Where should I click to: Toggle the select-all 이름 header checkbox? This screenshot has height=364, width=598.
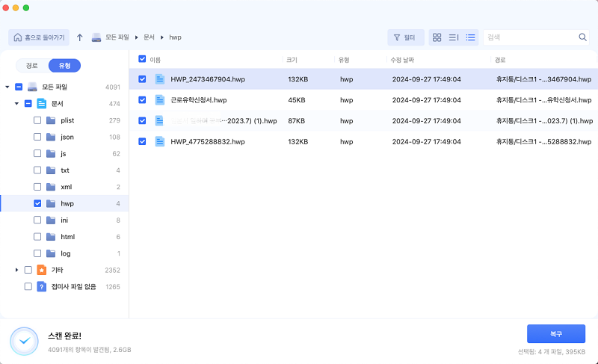pyautogui.click(x=143, y=58)
